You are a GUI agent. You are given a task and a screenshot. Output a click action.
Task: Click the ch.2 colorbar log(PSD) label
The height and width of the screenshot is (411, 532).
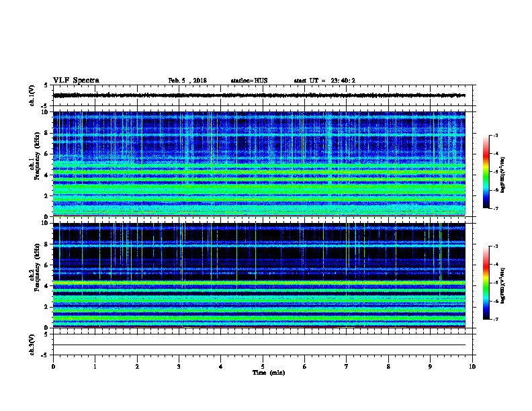(x=502, y=286)
